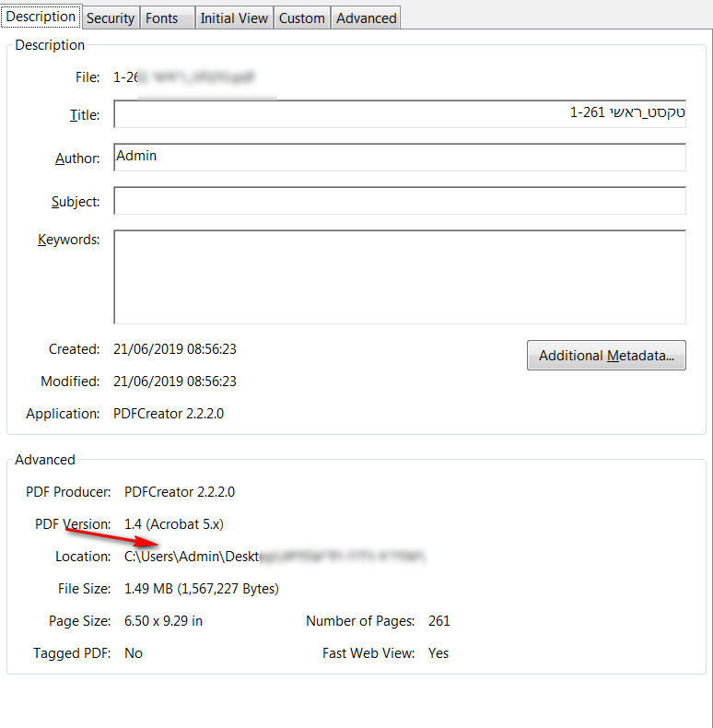Click the Subject label
The width and height of the screenshot is (713, 728).
coord(76,202)
